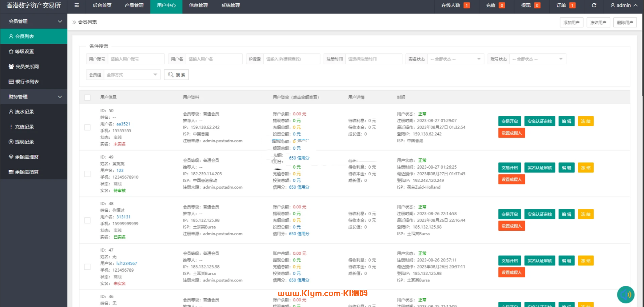Click the 添加用户 button

pyautogui.click(x=571, y=23)
